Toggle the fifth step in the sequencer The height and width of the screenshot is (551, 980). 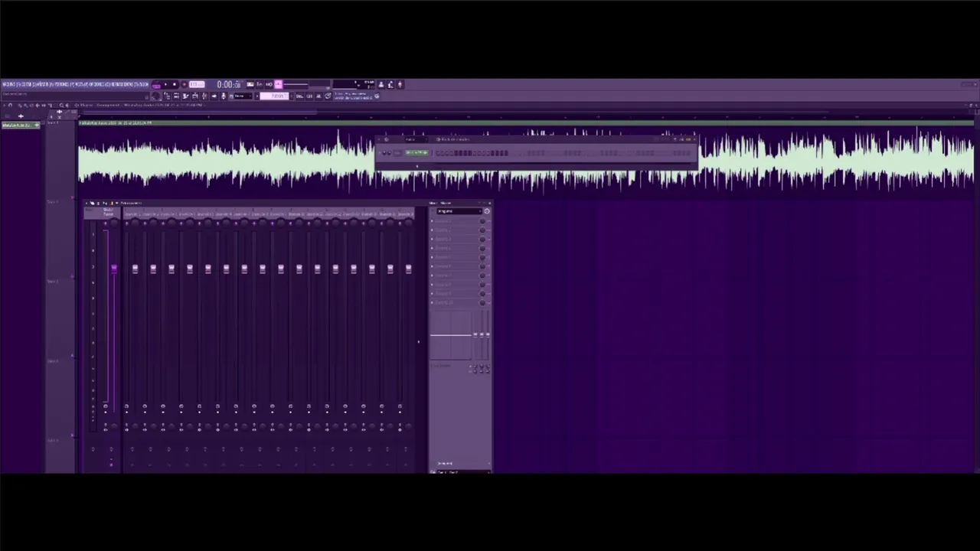[x=456, y=153]
